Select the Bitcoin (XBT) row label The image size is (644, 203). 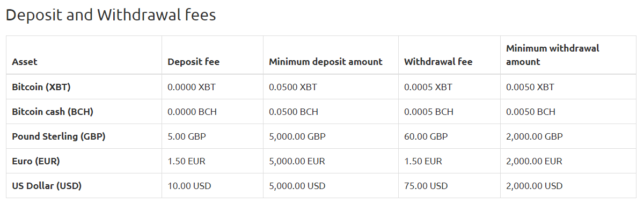(x=41, y=87)
